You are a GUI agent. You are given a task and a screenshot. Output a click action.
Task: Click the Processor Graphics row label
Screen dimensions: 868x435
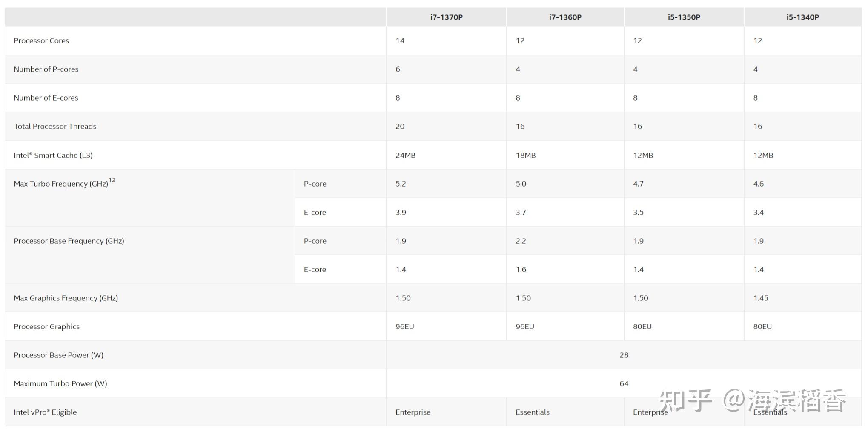click(46, 327)
